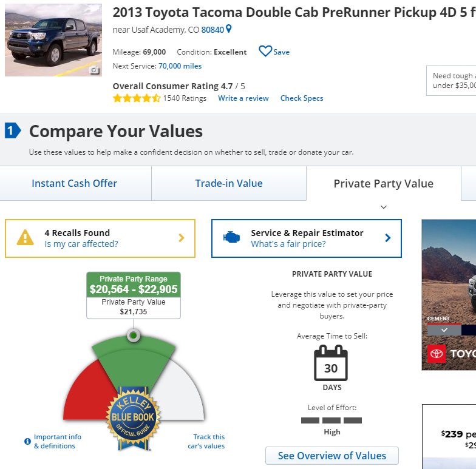The width and height of the screenshot is (476, 469).
Task: Select the Private Party Value tab
Action: click(384, 183)
